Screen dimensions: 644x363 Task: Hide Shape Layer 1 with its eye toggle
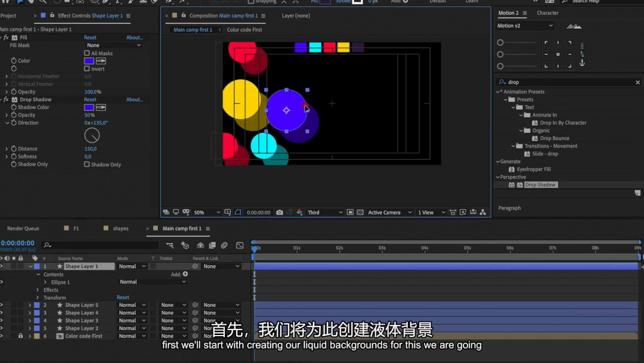(x=2, y=266)
